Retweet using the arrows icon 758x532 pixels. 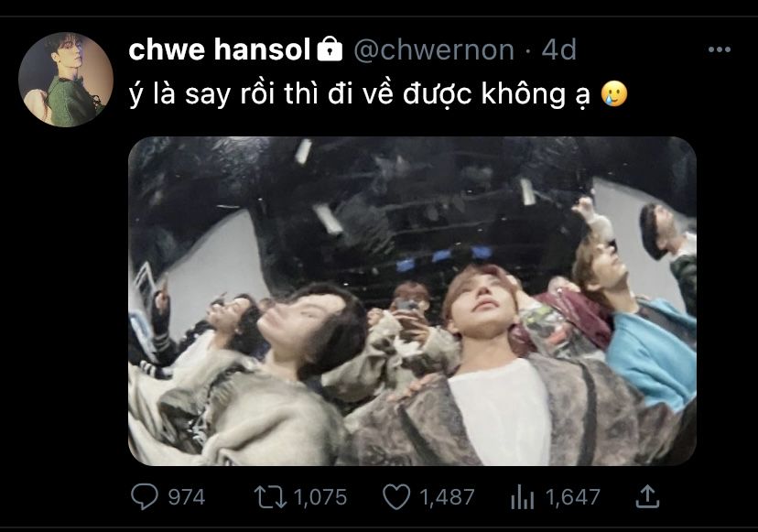[271, 497]
